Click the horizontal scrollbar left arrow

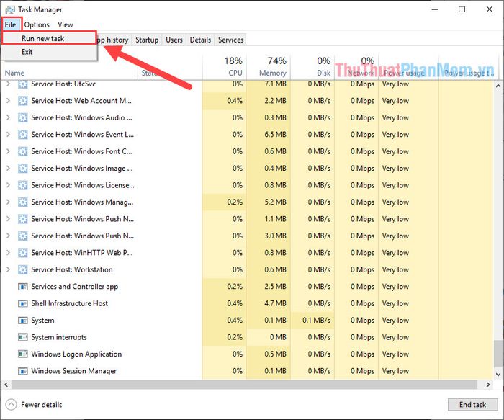point(6,385)
